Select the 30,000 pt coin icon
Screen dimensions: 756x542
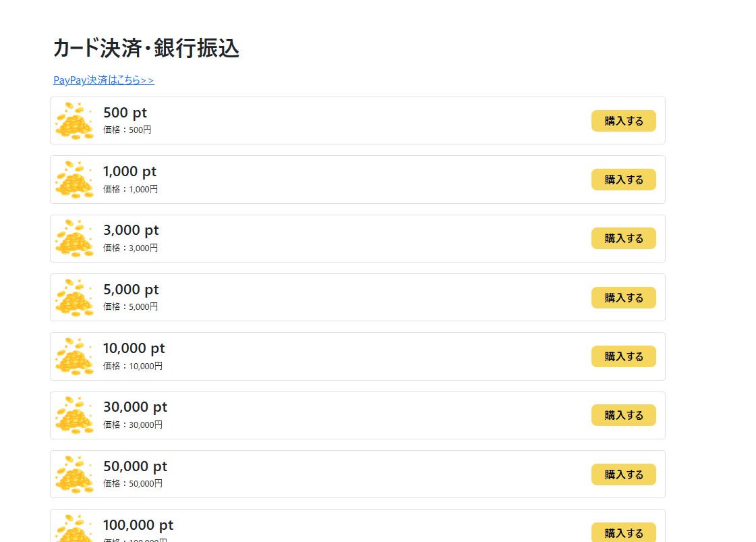(x=74, y=415)
